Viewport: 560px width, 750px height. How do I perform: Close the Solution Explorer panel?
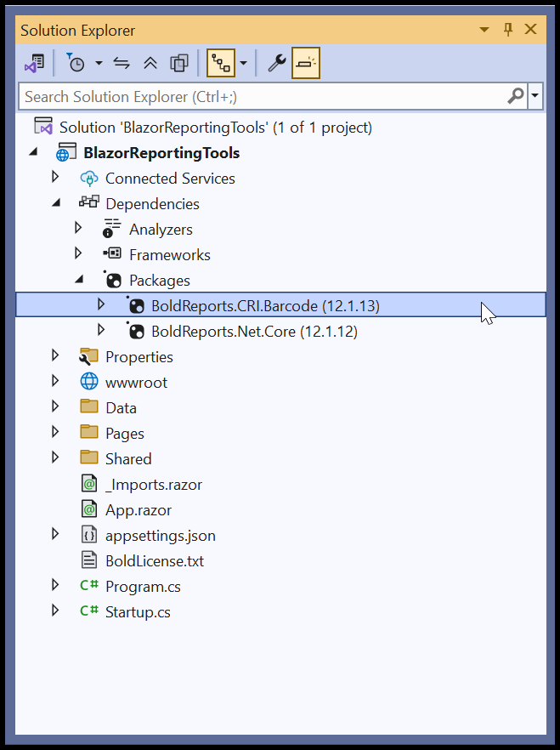point(530,29)
